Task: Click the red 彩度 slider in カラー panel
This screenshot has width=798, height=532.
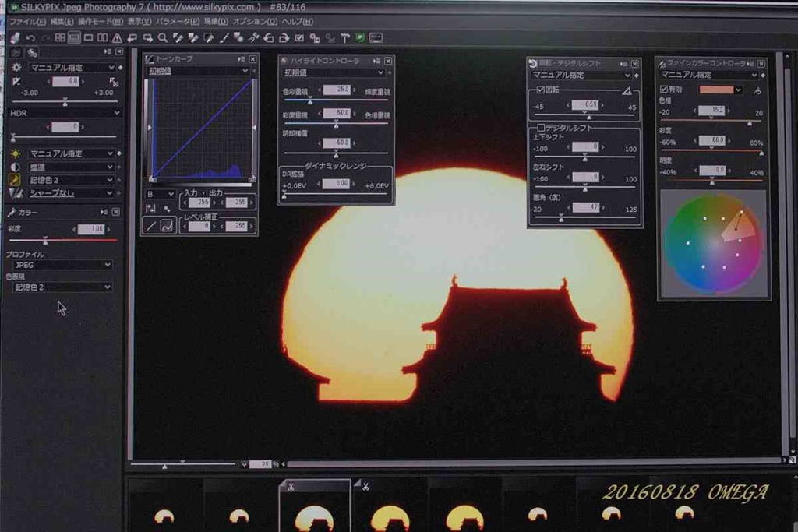Action: [x=62, y=240]
